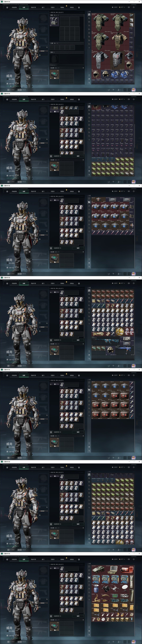Select the top warehouse category icon in vests window
The image size is (142, 644).
[x=89, y=15]
